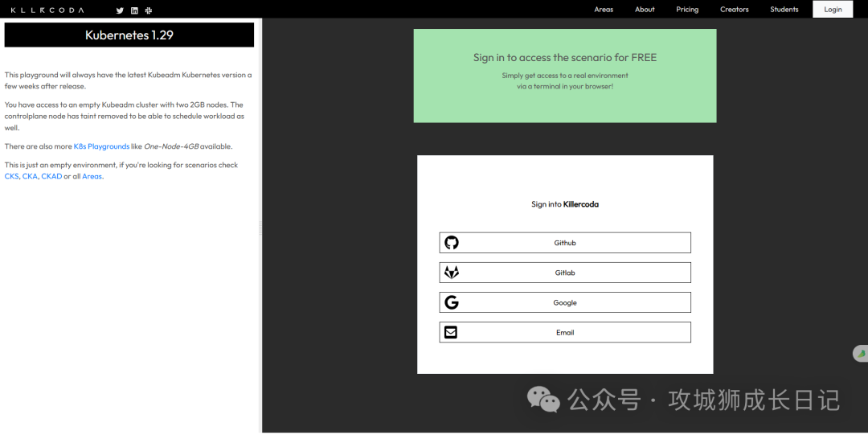The image size is (868, 435).
Task: Open the CKAD scenarios link
Action: (51, 176)
